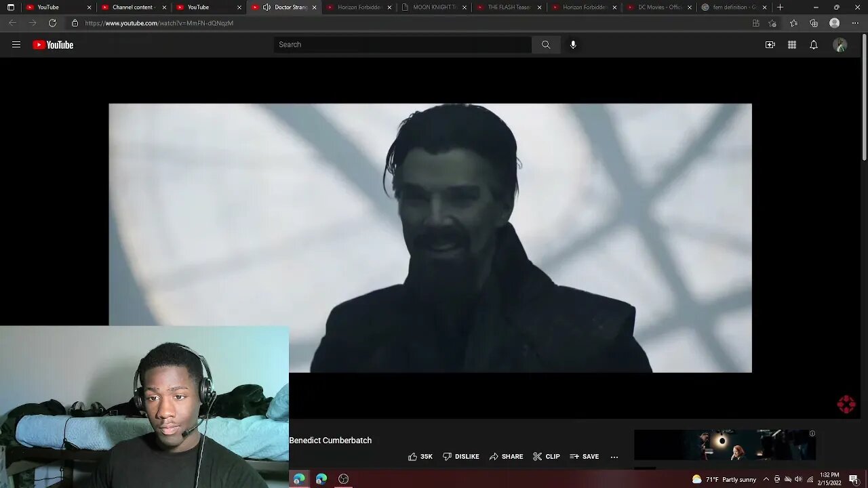The image size is (868, 488).
Task: Click the CLIP scissors button
Action: (547, 457)
